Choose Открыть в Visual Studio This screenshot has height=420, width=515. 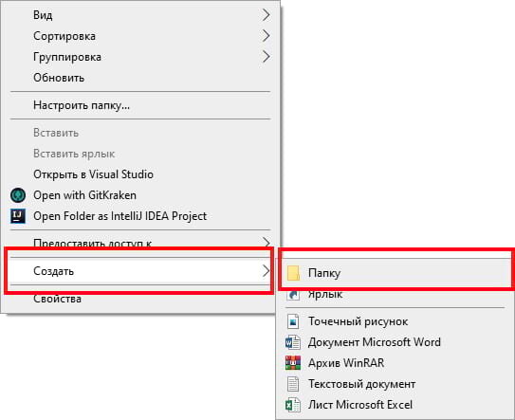pyautogui.click(x=140, y=174)
